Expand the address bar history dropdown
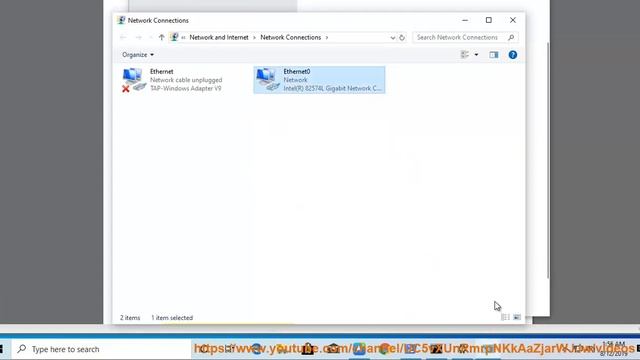Image resolution: width=640 pixels, height=360 pixels. click(x=392, y=38)
